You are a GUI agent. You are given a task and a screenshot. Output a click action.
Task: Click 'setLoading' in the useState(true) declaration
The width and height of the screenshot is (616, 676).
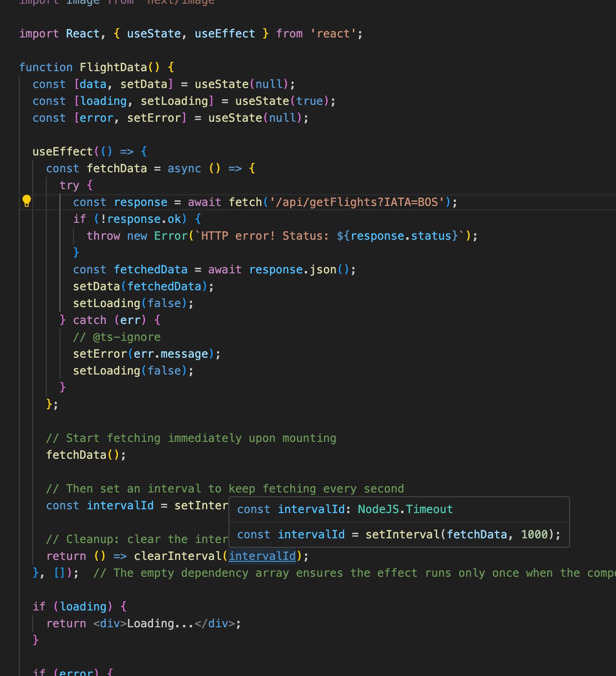pos(174,101)
